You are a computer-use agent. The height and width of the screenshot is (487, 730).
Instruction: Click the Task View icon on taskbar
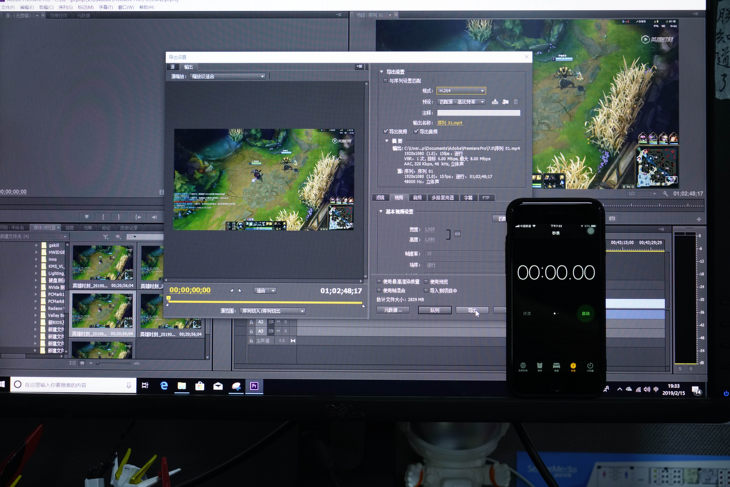click(145, 385)
